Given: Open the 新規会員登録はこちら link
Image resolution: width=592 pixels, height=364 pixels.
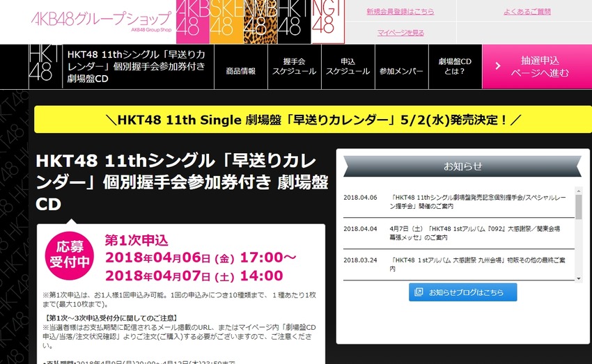Looking at the screenshot, I should coord(400,12).
